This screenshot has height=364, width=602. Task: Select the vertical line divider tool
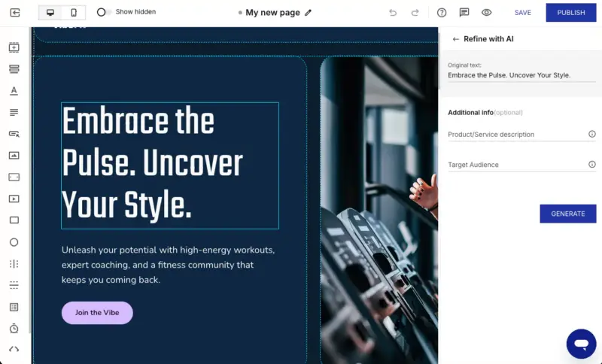14,263
